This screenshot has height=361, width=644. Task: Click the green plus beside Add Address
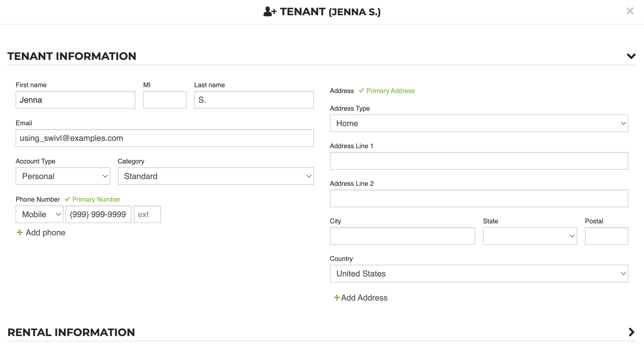[x=337, y=298]
